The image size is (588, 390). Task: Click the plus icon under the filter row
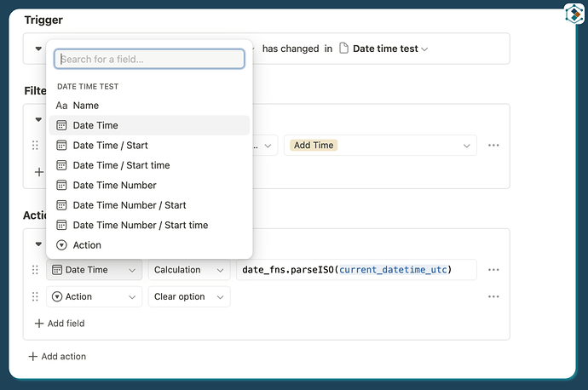coord(39,172)
